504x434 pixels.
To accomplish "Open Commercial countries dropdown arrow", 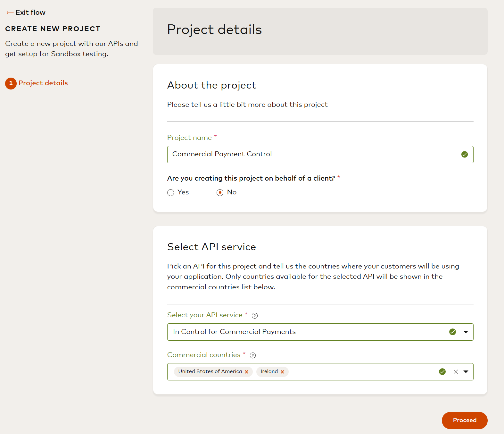I will pos(466,372).
